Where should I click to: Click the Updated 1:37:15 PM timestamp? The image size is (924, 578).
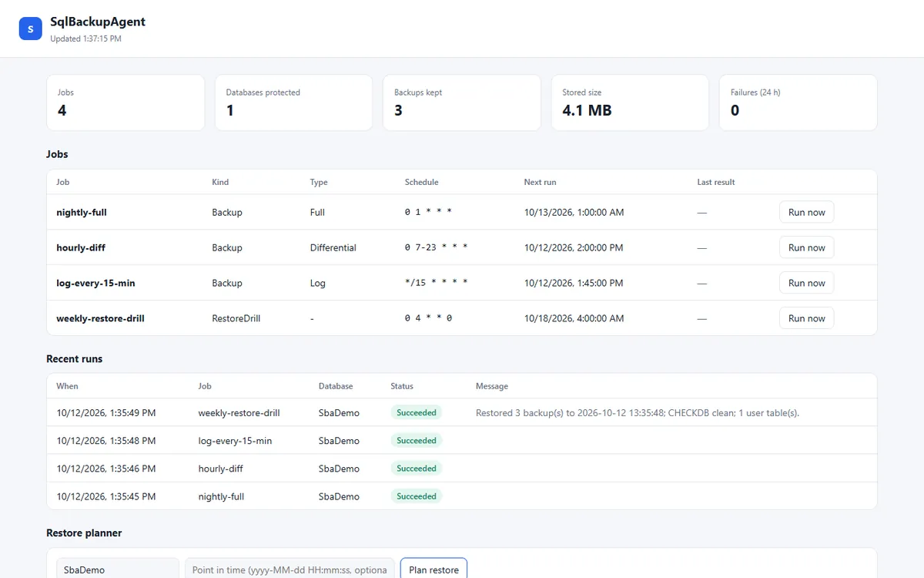tap(85, 39)
